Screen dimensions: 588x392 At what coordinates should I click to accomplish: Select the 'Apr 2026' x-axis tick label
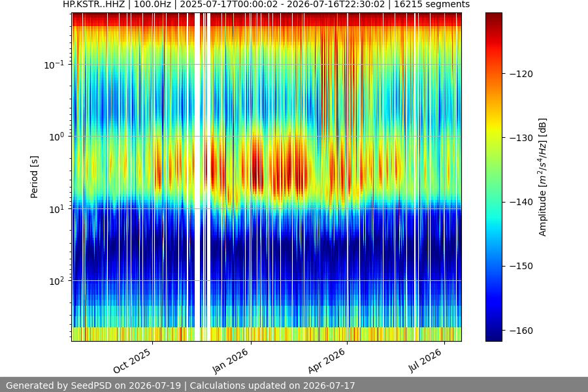coord(326,361)
